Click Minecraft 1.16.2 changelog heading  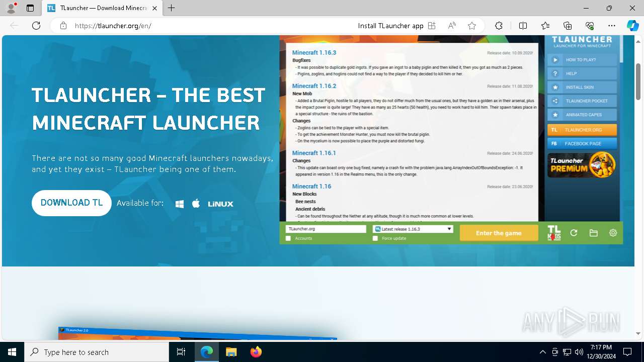point(314,86)
